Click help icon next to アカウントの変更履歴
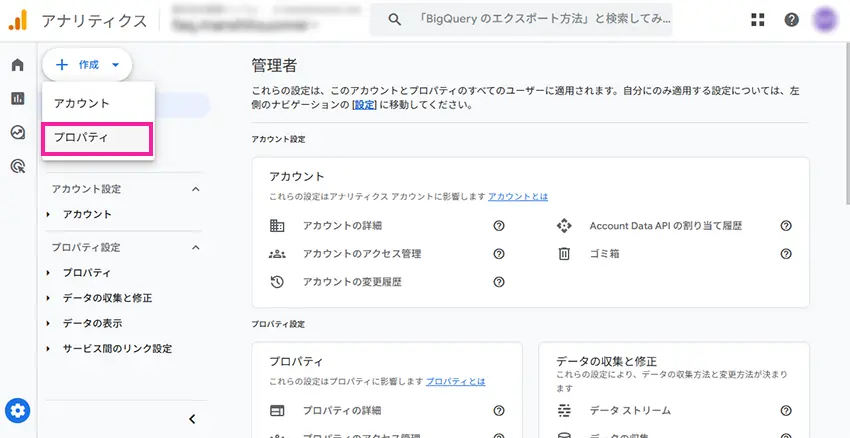Screen dimensions: 850x438 [498, 282]
